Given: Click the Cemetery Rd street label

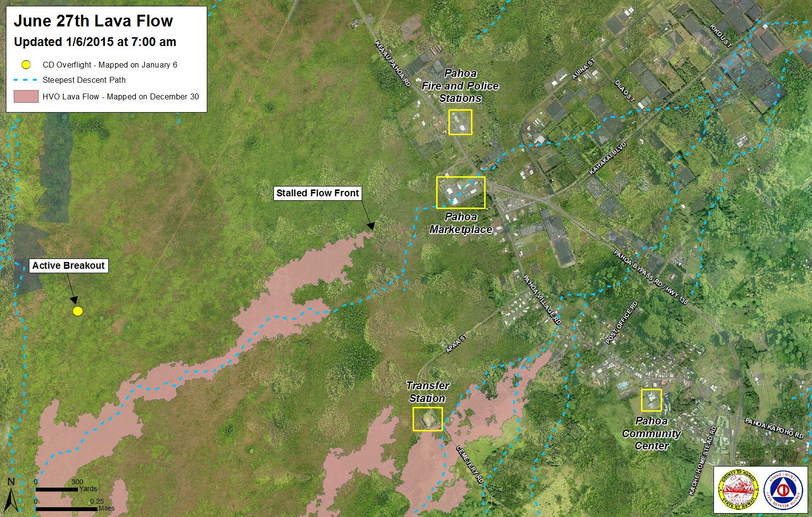Looking at the screenshot, I should click(469, 464).
